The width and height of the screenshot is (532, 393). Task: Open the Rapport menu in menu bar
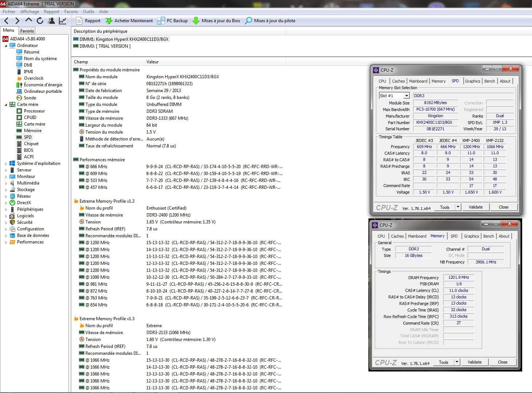(52, 12)
